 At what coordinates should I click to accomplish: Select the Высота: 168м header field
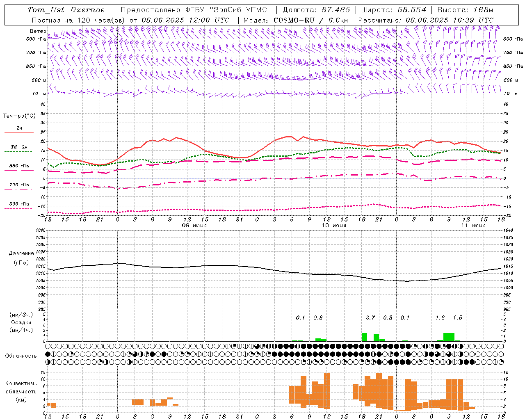click(x=465, y=10)
